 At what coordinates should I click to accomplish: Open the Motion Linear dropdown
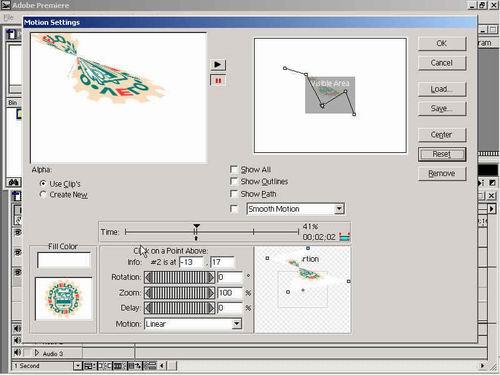236,324
